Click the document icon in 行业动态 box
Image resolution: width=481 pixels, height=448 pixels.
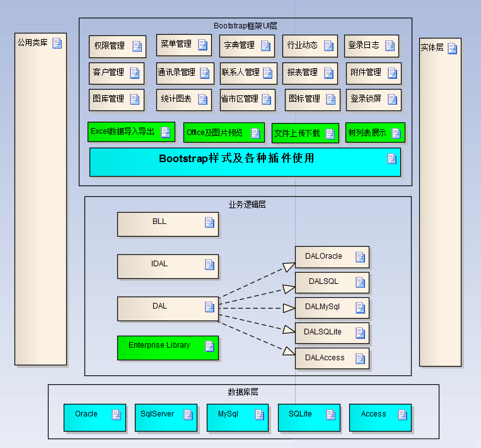point(329,46)
